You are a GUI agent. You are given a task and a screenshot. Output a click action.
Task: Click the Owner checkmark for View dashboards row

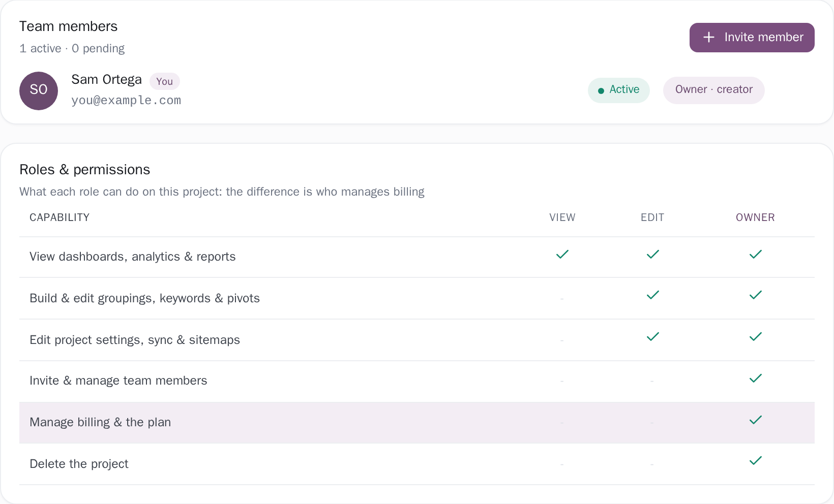click(x=756, y=254)
